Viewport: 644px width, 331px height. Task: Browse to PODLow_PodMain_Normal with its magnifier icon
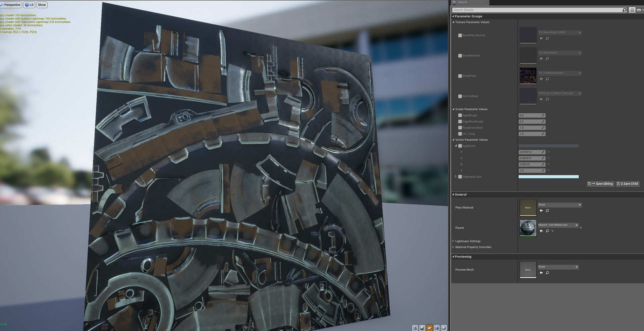pyautogui.click(x=547, y=99)
